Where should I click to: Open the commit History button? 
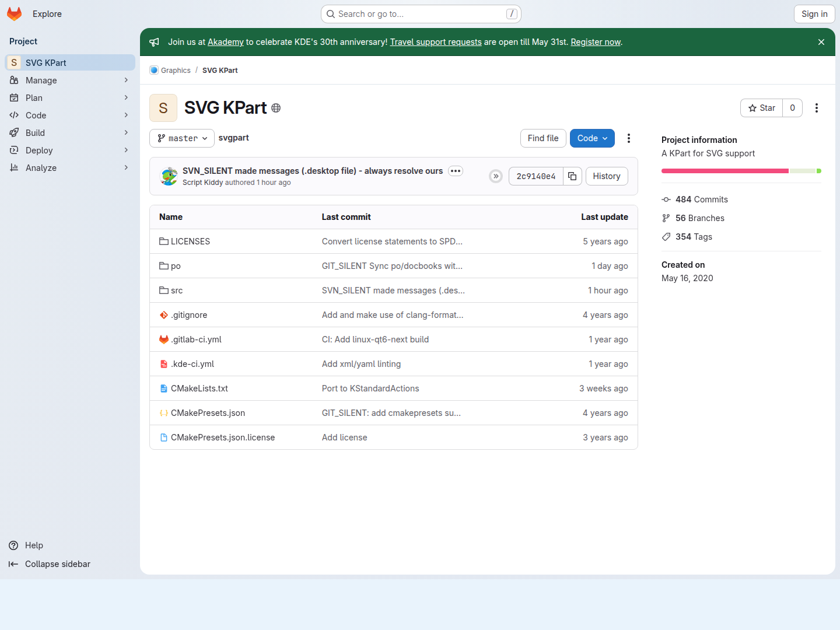[607, 176]
